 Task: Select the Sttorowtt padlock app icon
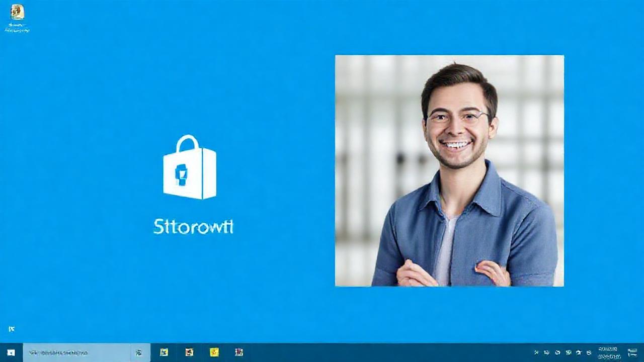tap(190, 168)
